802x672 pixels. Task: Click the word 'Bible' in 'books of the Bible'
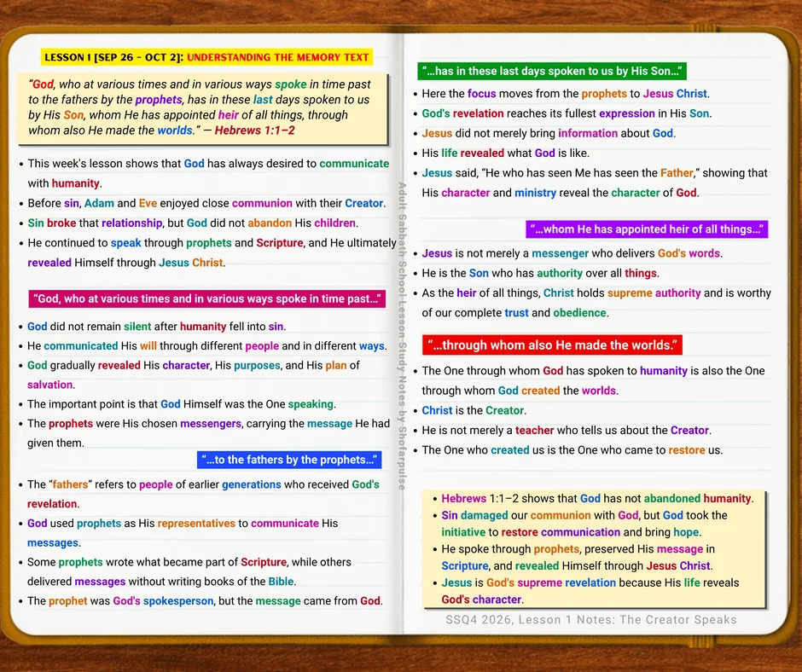coord(282,582)
